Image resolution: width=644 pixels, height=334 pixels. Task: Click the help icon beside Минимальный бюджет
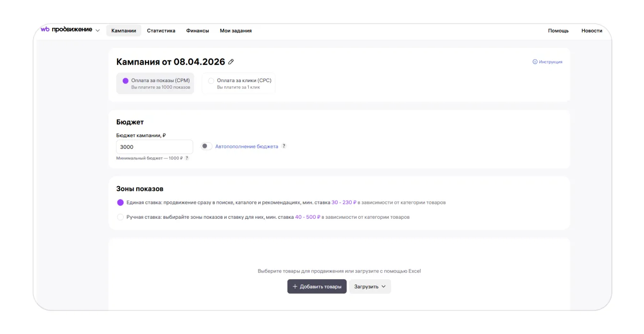coord(187,158)
